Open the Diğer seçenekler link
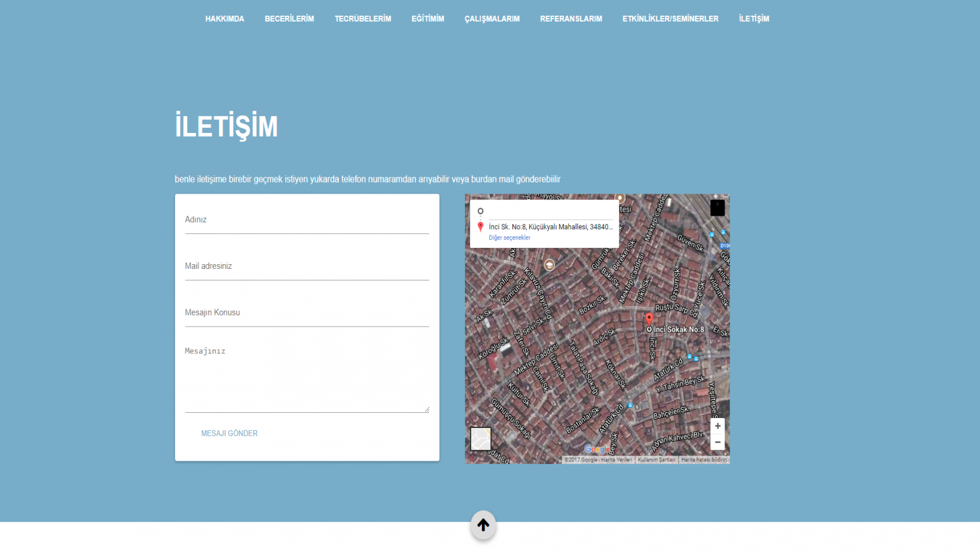This screenshot has width=980, height=551. point(509,238)
